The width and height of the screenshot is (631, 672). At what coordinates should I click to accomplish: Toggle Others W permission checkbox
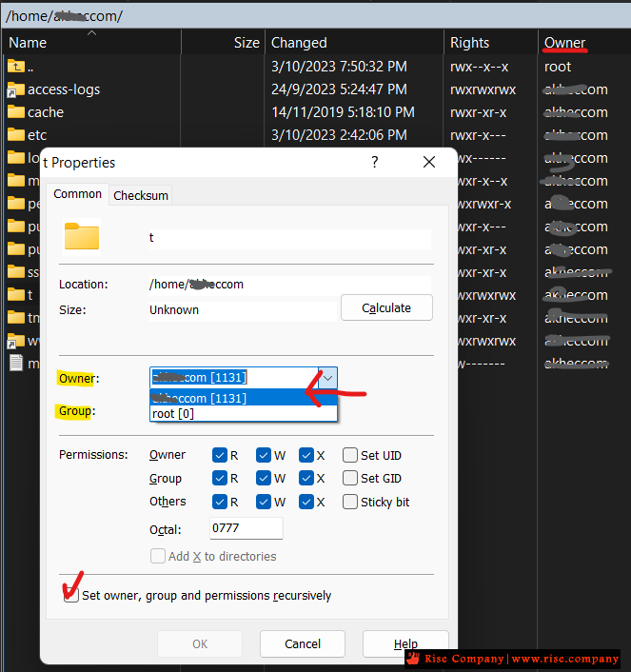click(264, 502)
